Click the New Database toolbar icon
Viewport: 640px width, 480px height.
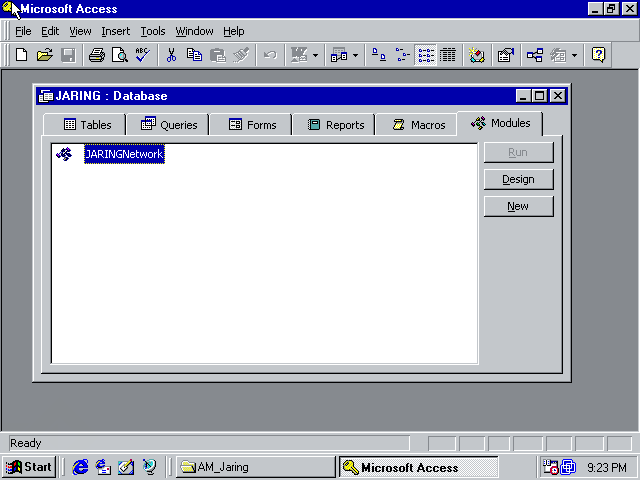coord(21,55)
